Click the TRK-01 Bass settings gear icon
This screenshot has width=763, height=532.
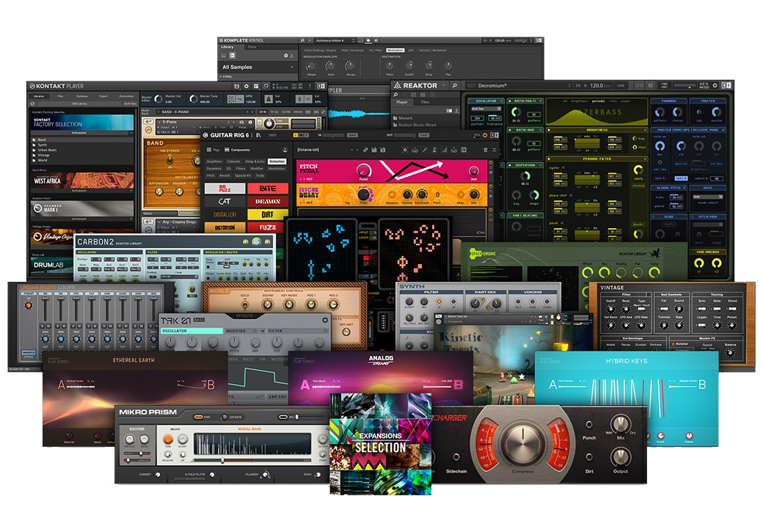(x=326, y=320)
